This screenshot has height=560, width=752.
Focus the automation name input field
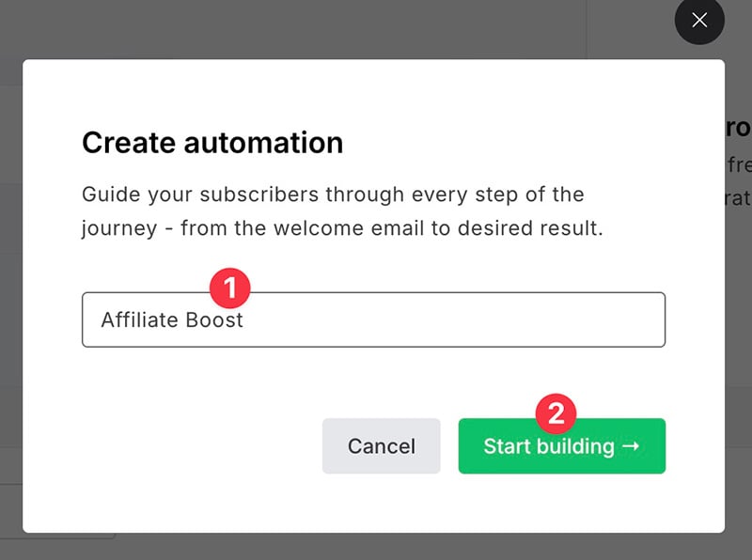click(x=373, y=320)
